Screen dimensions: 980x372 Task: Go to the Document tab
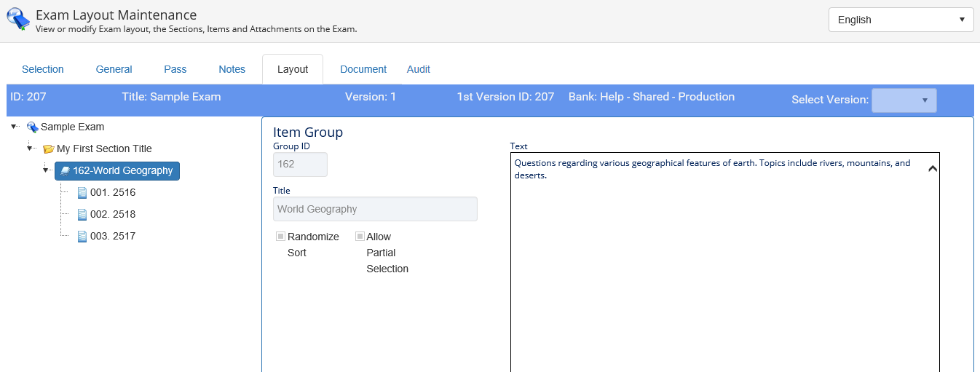(363, 69)
